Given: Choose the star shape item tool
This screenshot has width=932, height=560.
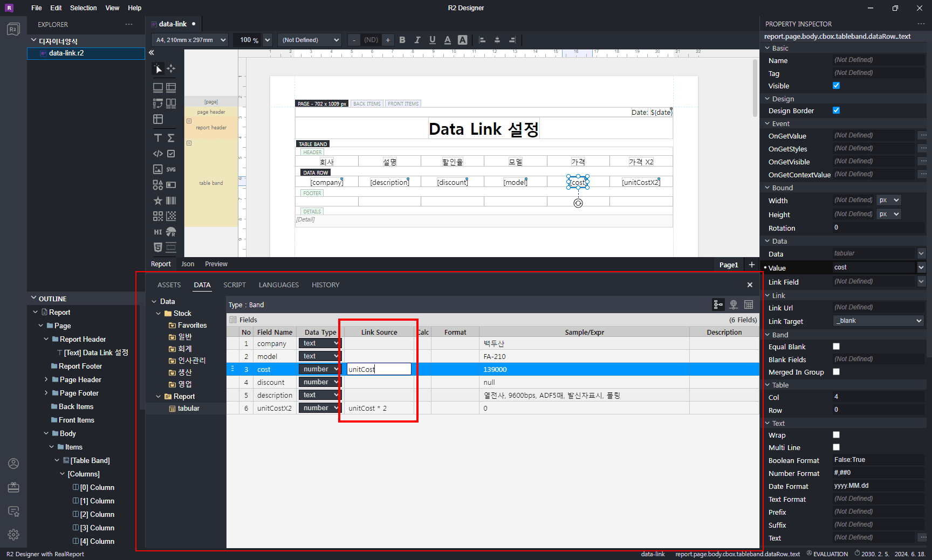Looking at the screenshot, I should (x=157, y=201).
